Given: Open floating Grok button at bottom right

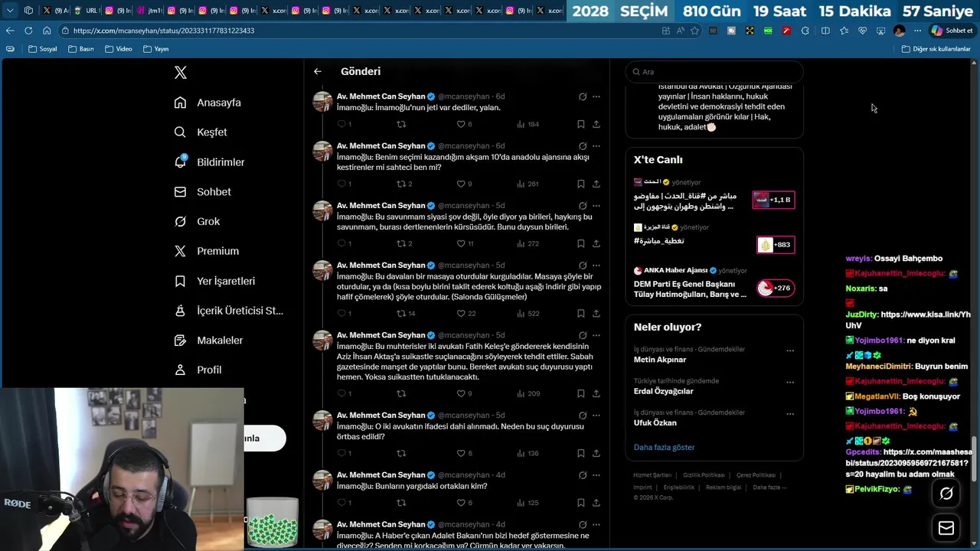Looking at the screenshot, I should click(x=946, y=494).
